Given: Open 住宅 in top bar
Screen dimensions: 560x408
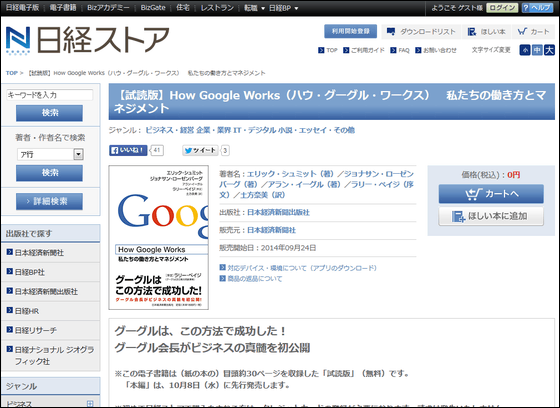Looking at the screenshot, I should click(183, 8).
